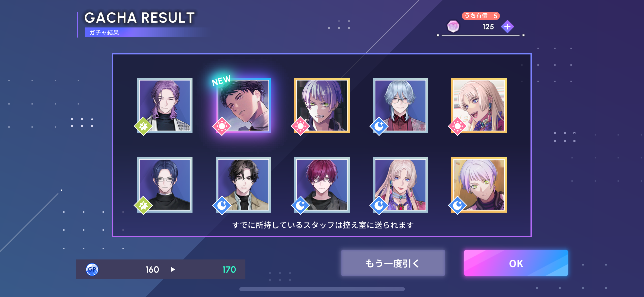Click the blue GP coin icon
Image resolution: width=644 pixels, height=297 pixels.
tap(92, 270)
